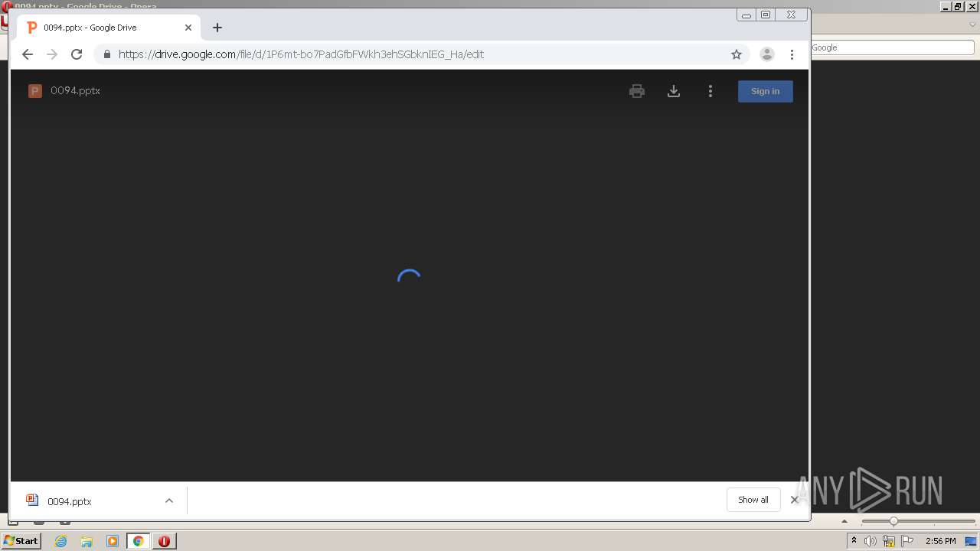Open Windows Media Player from taskbar
This screenshot has width=980, height=551.
point(113,541)
